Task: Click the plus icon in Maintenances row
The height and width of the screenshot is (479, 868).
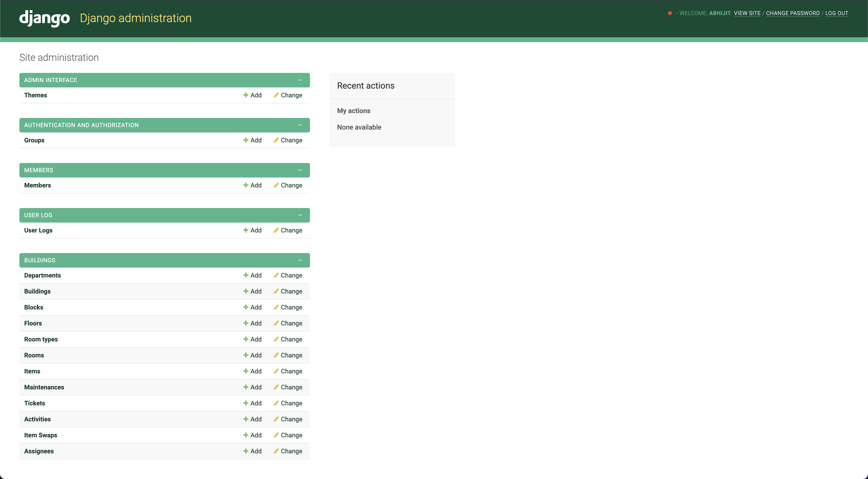Action: (246, 387)
